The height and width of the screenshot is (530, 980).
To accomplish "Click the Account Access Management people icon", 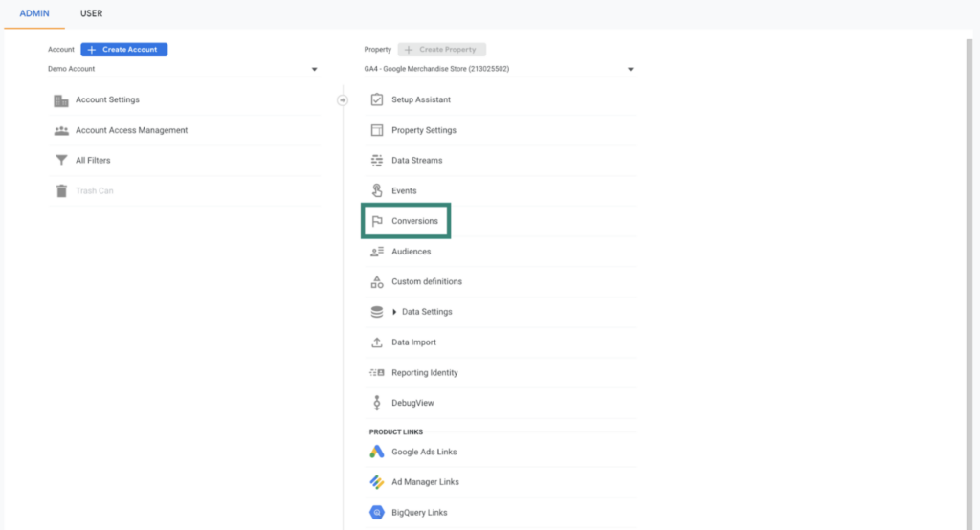I will (x=61, y=131).
